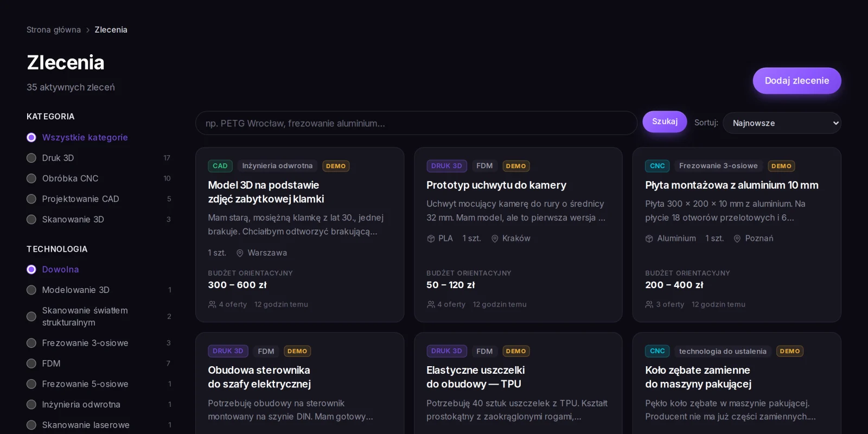
Task: Click the FDM tag on Obudowa sterownika card
Action: pyautogui.click(x=266, y=351)
